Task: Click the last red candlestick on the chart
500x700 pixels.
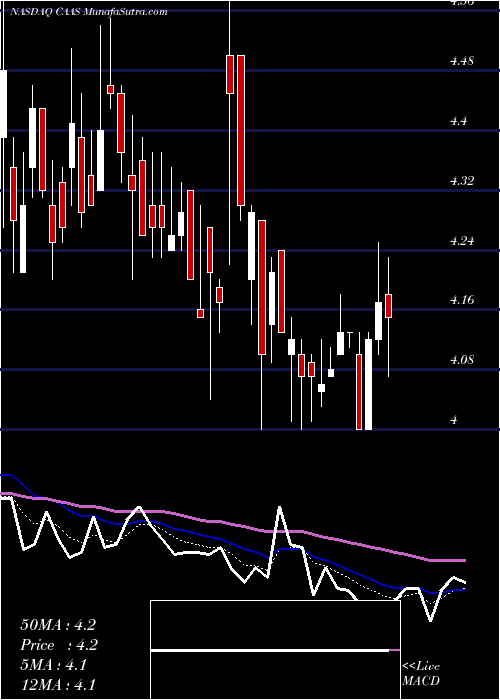Action: 388,306
